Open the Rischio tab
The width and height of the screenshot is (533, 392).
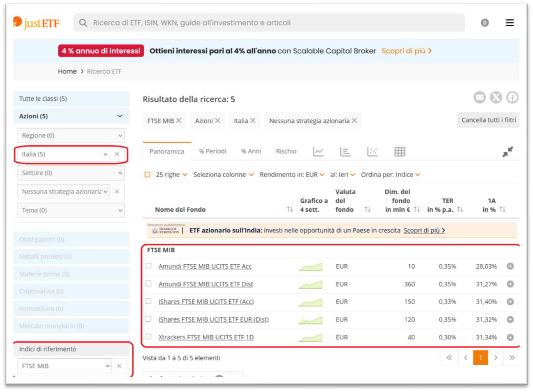[286, 151]
